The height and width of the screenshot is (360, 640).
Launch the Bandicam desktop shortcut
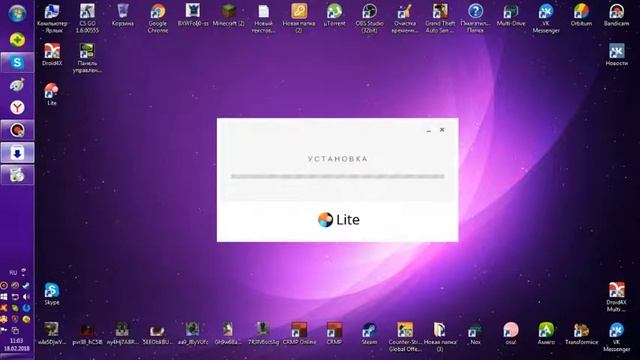616,15
